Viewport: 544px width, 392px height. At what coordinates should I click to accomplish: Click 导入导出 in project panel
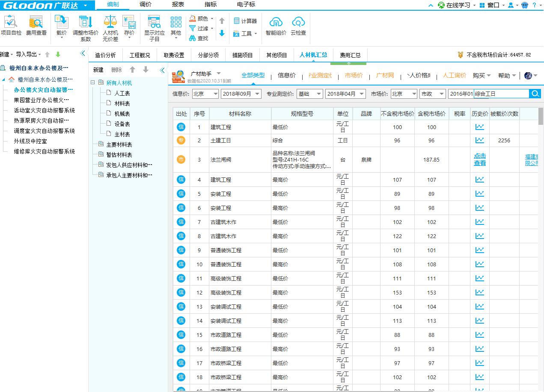[28, 54]
